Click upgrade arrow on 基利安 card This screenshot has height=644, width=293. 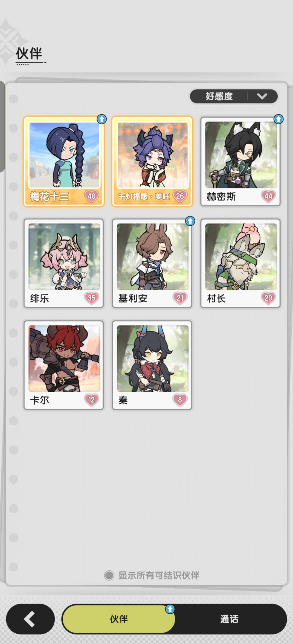coord(190,221)
